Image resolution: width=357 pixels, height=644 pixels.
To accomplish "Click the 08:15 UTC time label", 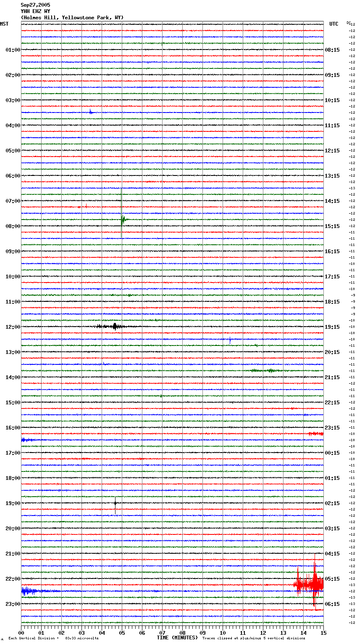I will tap(332, 50).
